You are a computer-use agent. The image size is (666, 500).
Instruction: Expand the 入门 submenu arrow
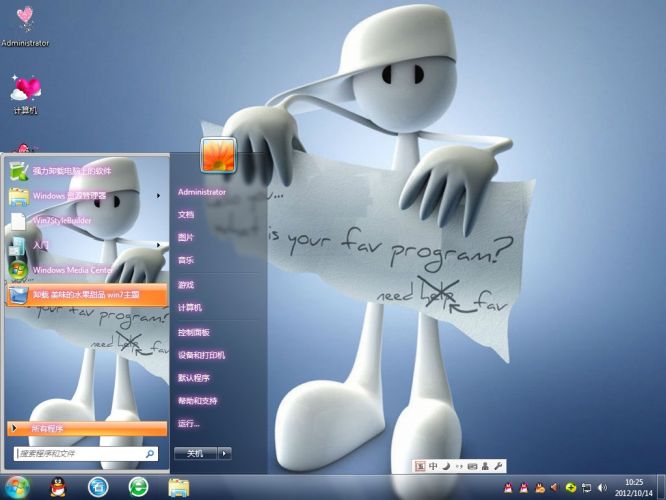pos(160,245)
